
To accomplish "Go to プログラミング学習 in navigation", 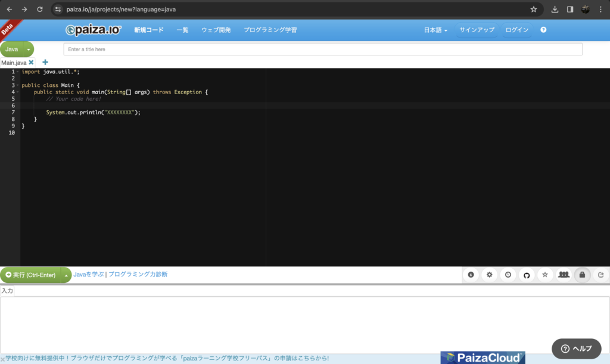I will (270, 30).
